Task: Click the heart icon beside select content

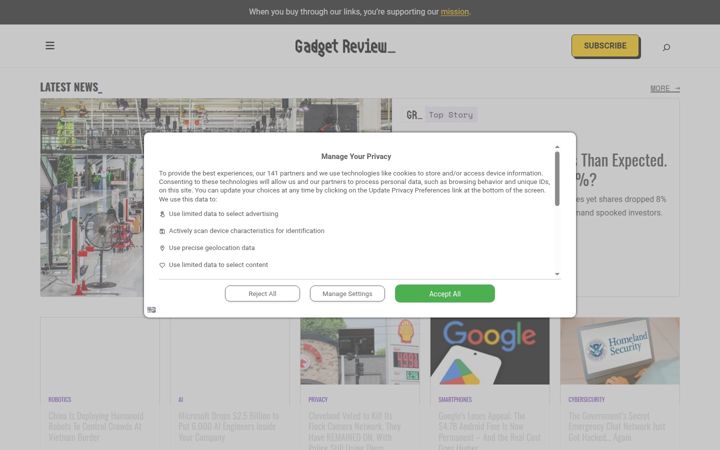Action: pos(162,265)
